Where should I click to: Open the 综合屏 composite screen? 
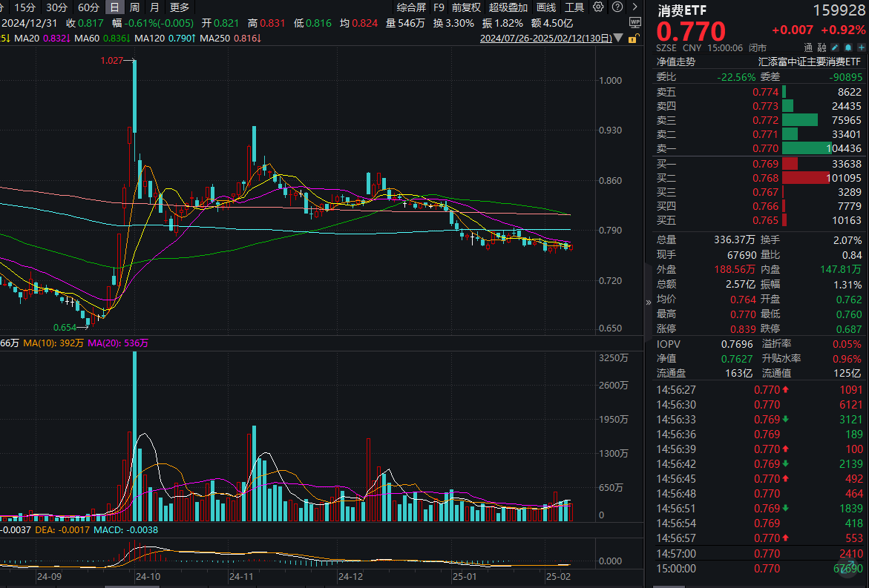pos(413,7)
